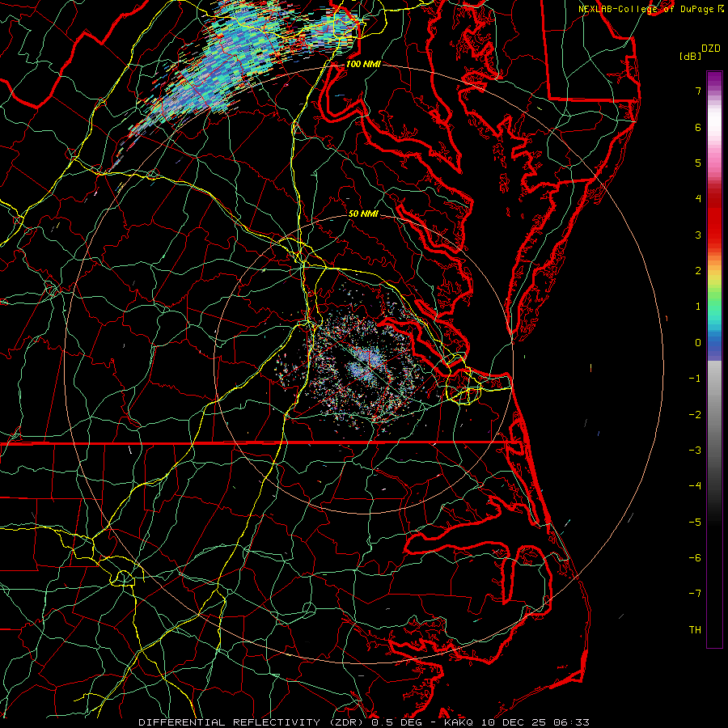Click the 1 dB value on color scale
Viewport: 728px width, 728px height.
click(x=698, y=307)
